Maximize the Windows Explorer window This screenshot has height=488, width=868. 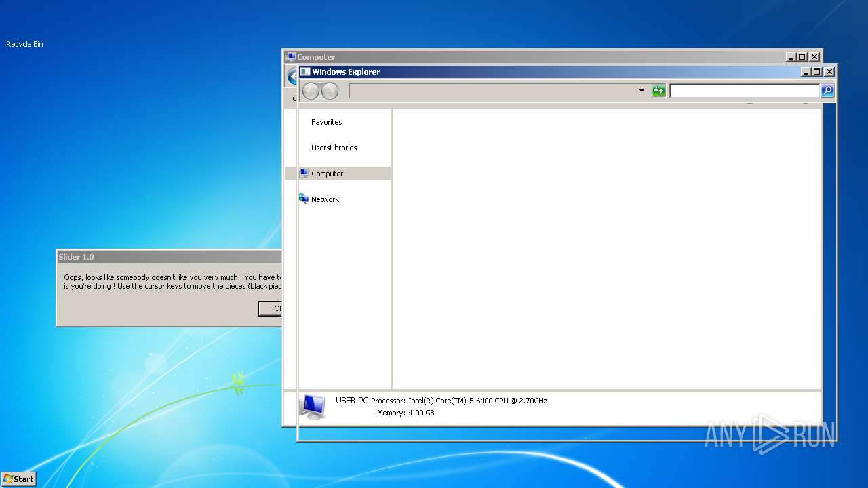point(816,72)
